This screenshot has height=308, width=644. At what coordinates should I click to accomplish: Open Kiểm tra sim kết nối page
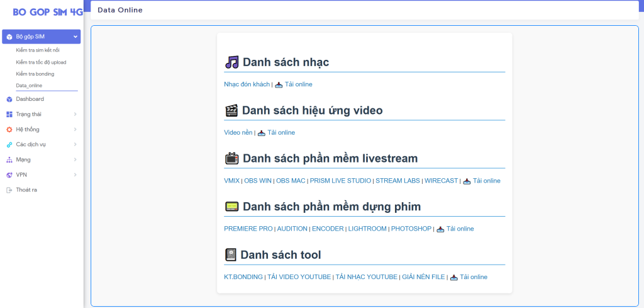click(38, 50)
